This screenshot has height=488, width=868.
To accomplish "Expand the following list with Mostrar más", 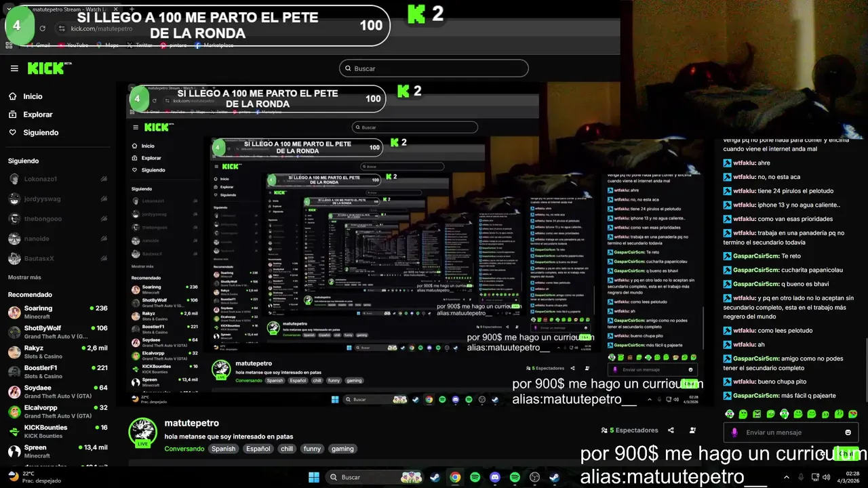I will 24,277.
